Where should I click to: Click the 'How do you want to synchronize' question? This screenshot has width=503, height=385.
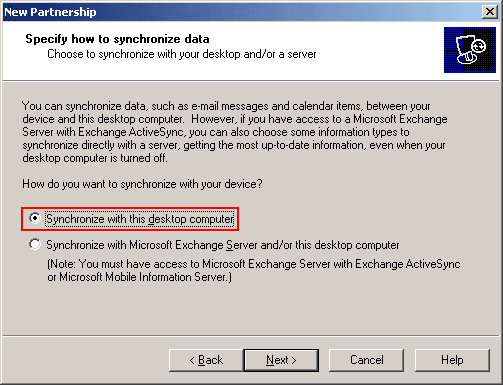(x=142, y=184)
